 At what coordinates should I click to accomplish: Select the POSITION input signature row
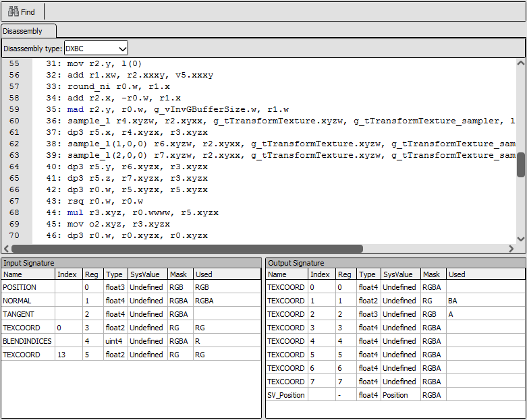click(131, 287)
